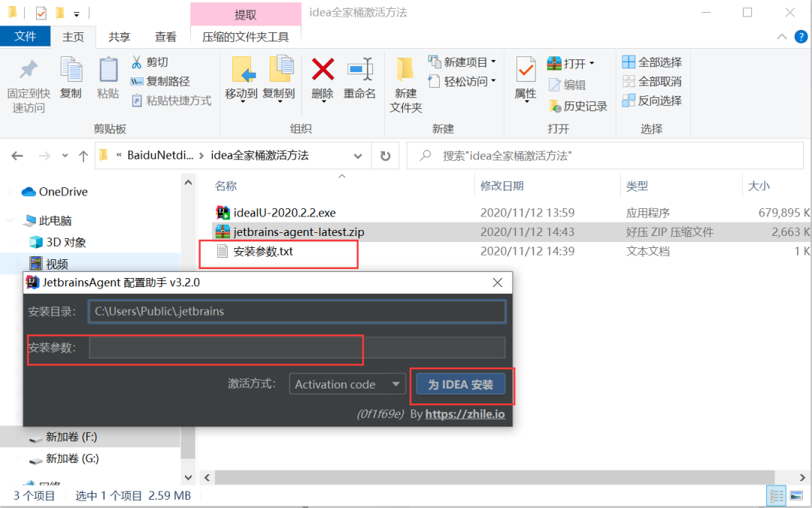Open the Copy To folder menu
The width and height of the screenshot is (812, 508).
coord(279,79)
